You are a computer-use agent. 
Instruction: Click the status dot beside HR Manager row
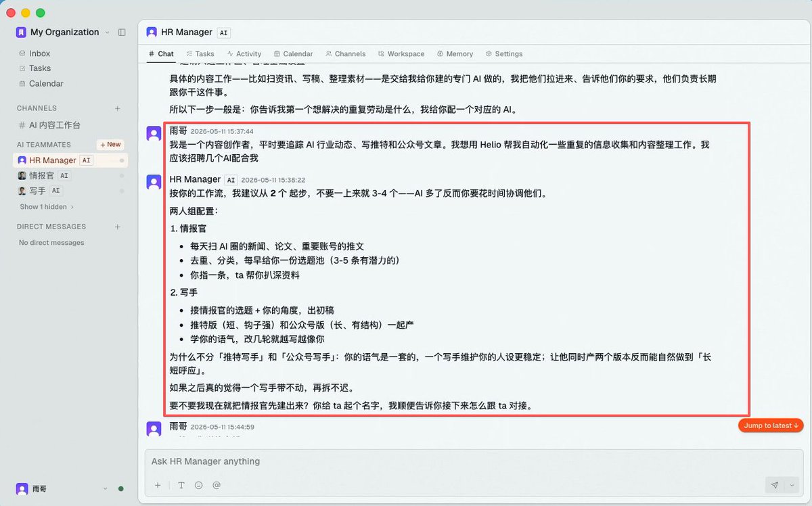122,160
